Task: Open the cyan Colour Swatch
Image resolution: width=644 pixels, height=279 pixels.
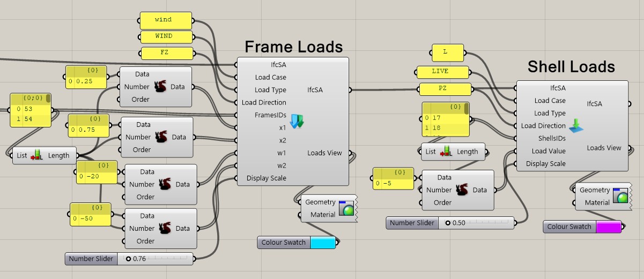Action: coord(323,243)
